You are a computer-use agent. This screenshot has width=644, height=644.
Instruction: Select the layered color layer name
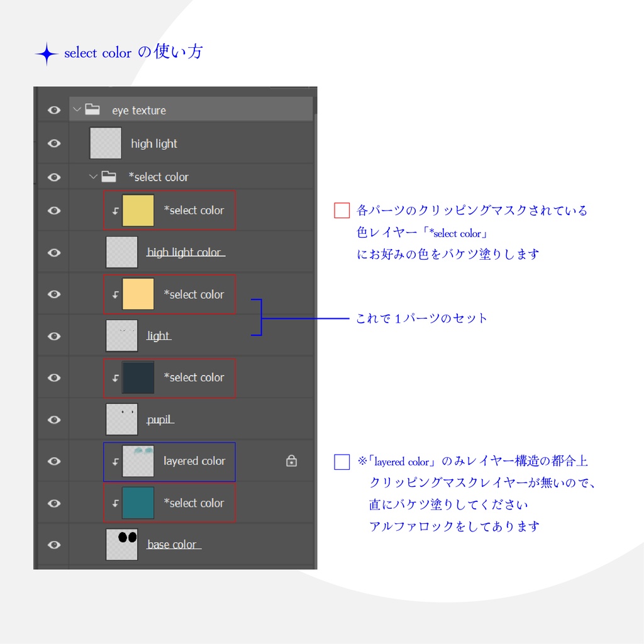tap(194, 461)
